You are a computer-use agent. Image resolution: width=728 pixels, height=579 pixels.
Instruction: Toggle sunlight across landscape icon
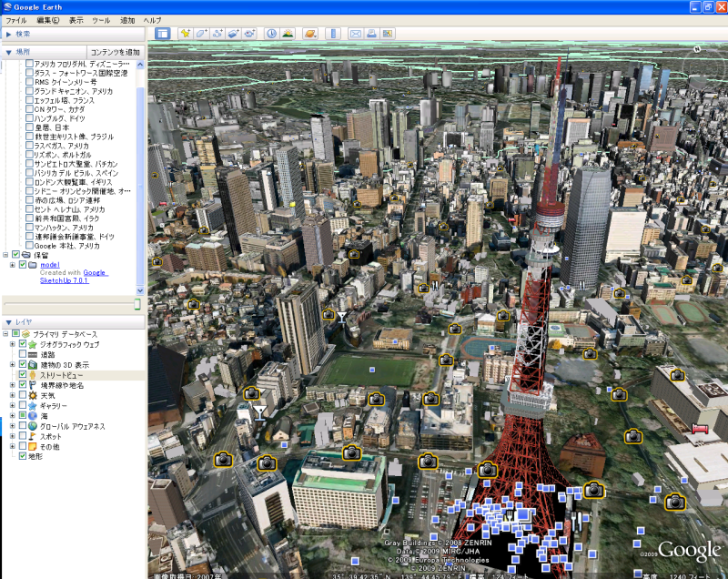[x=288, y=34]
